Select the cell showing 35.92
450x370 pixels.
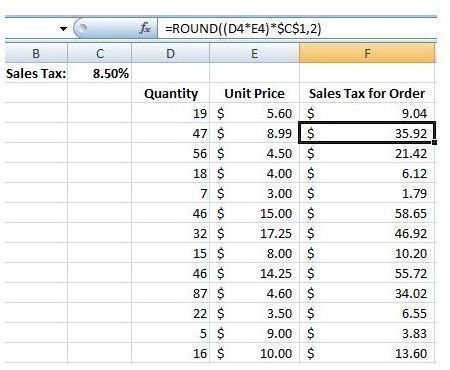coord(367,133)
